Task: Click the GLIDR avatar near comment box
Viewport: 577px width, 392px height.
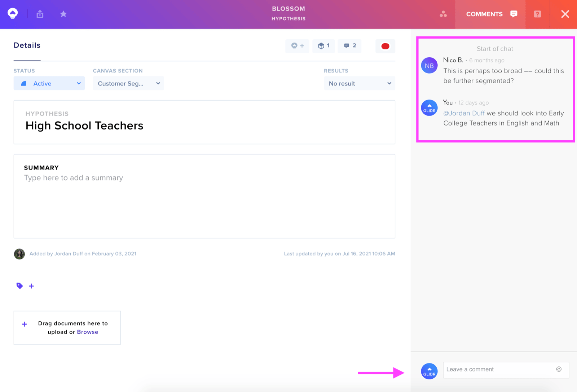Action: (429, 371)
